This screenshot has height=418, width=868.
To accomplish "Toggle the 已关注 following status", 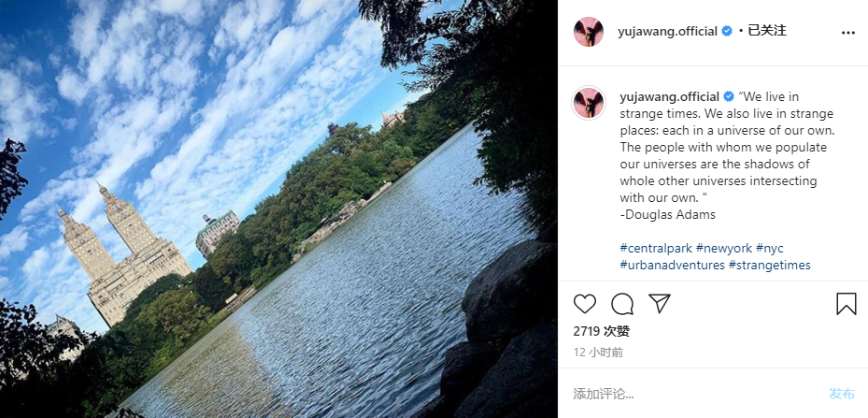I will pos(767,31).
